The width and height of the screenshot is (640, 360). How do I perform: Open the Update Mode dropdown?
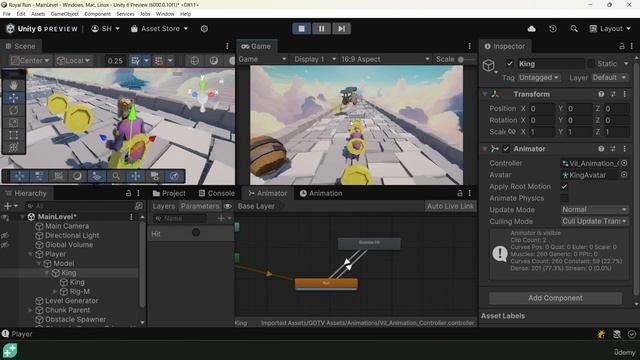tap(594, 209)
